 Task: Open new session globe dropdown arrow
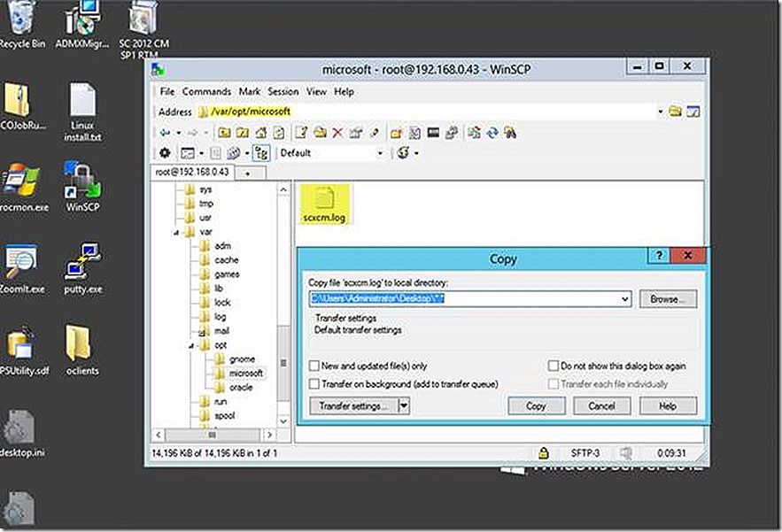(416, 153)
